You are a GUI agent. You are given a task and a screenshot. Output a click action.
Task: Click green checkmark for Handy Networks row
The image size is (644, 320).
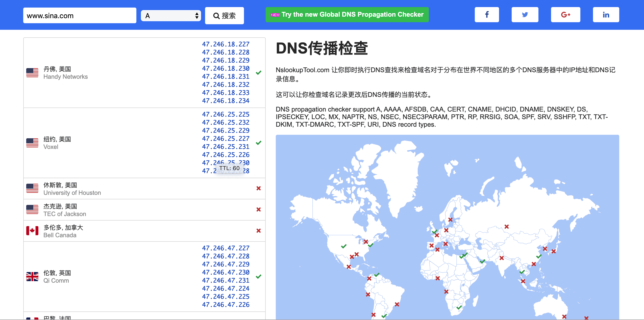click(258, 73)
